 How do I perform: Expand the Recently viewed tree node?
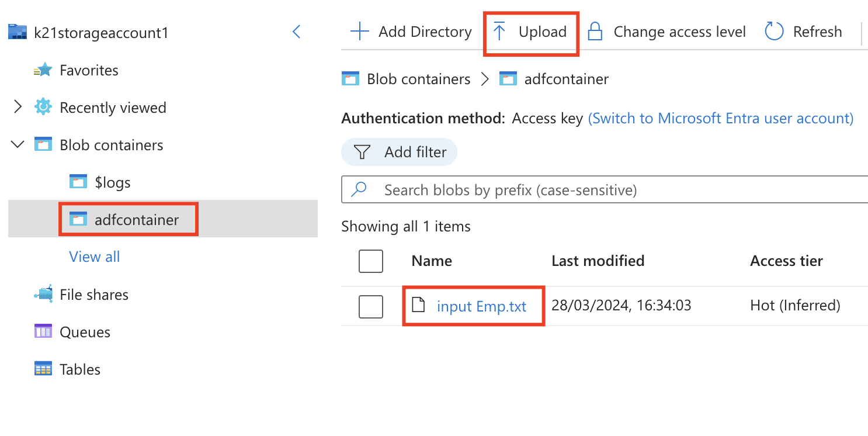18,108
